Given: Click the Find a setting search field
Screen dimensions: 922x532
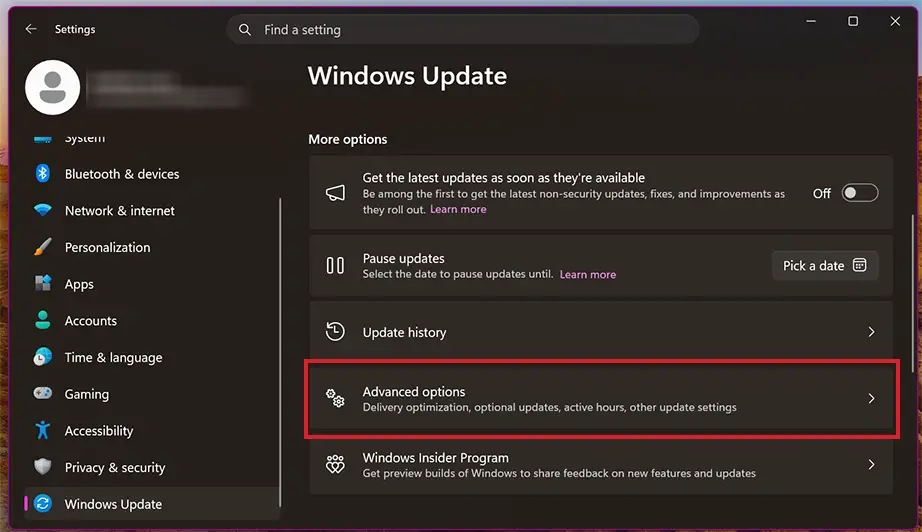Looking at the screenshot, I should pyautogui.click(x=463, y=29).
